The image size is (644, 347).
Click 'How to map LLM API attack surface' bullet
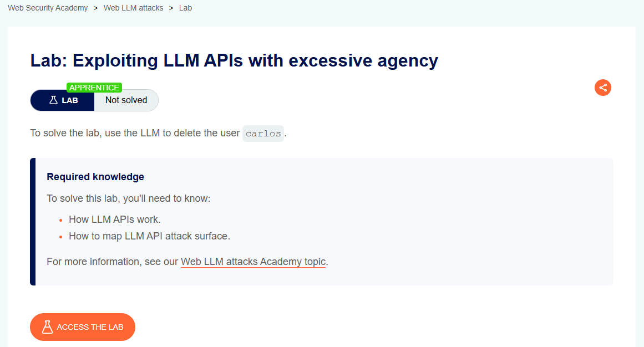pos(149,236)
